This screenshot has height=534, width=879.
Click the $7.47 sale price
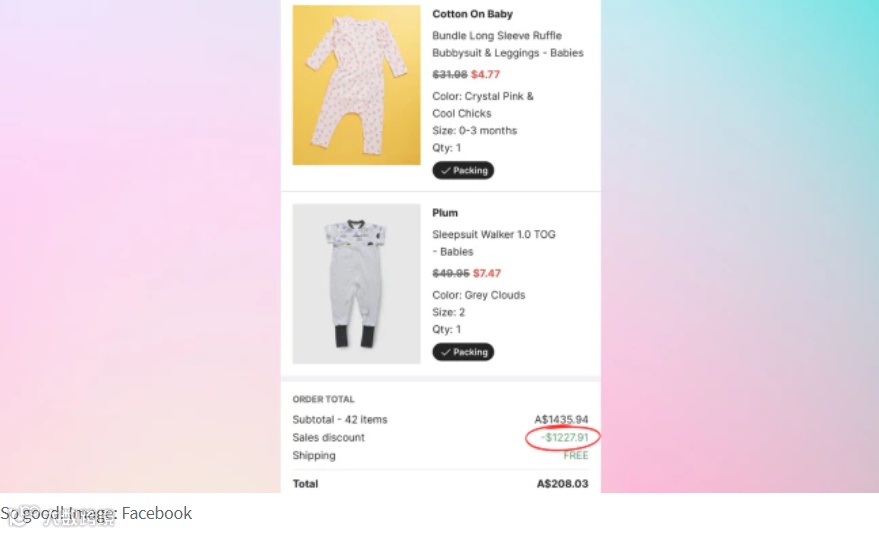[x=487, y=273]
